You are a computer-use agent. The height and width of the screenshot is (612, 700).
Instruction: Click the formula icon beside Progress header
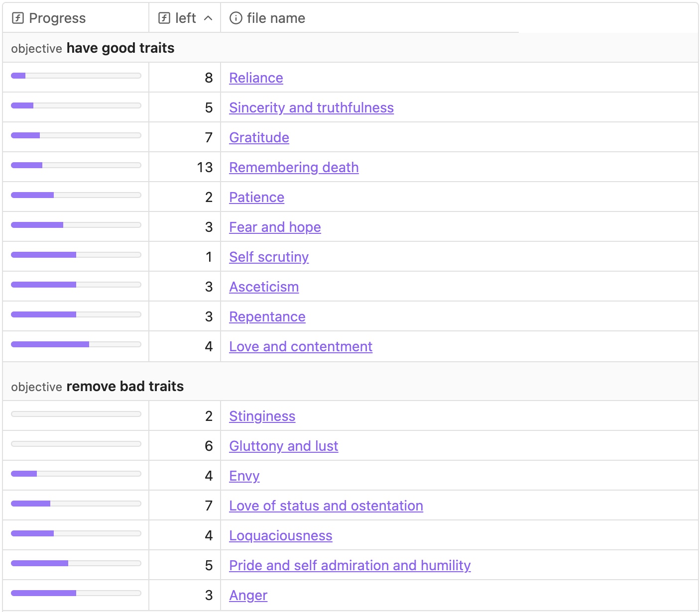click(x=17, y=18)
